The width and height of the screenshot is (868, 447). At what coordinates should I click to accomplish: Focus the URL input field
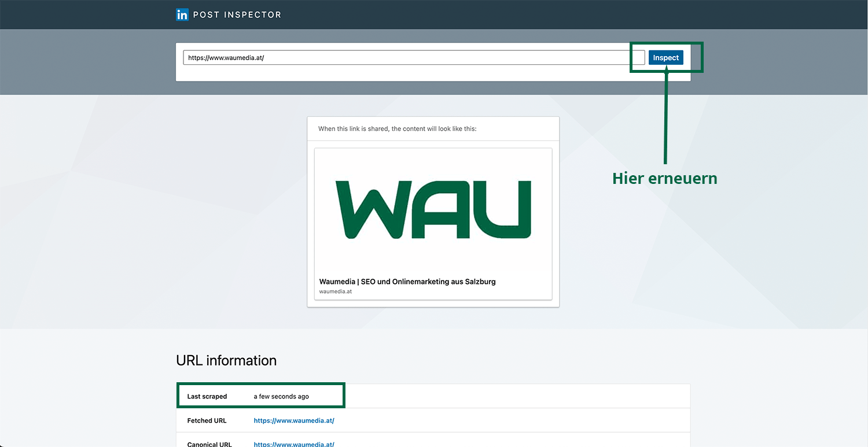pyautogui.click(x=414, y=58)
